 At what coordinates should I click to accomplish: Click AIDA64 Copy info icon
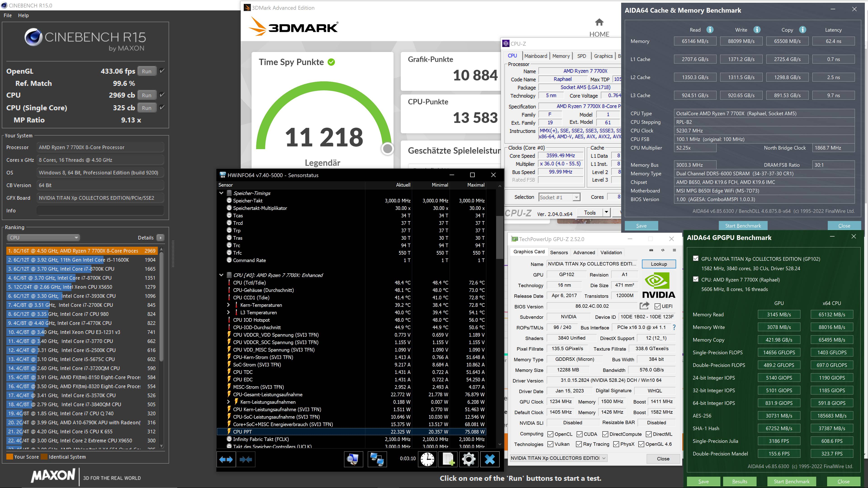pos(803,30)
